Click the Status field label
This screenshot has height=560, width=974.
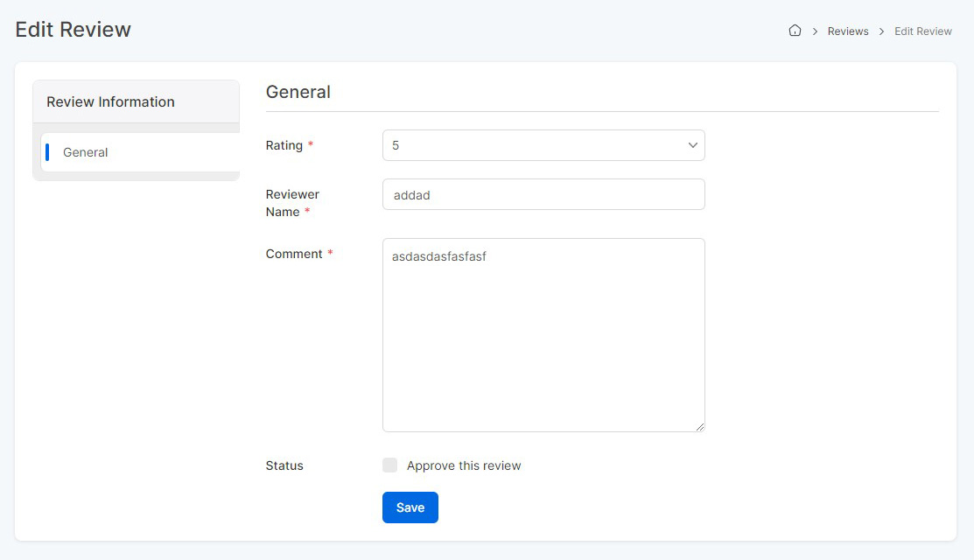click(284, 465)
